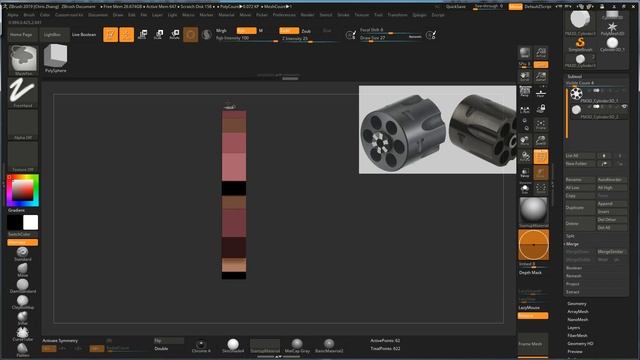The height and width of the screenshot is (360, 640).
Task: Click the orange depth mask circle
Action: point(533,244)
